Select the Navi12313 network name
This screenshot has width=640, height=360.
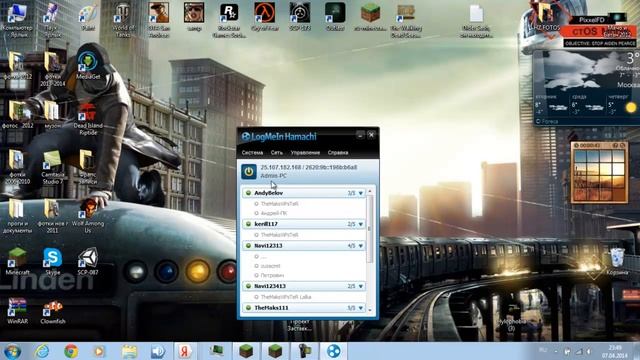pos(268,245)
